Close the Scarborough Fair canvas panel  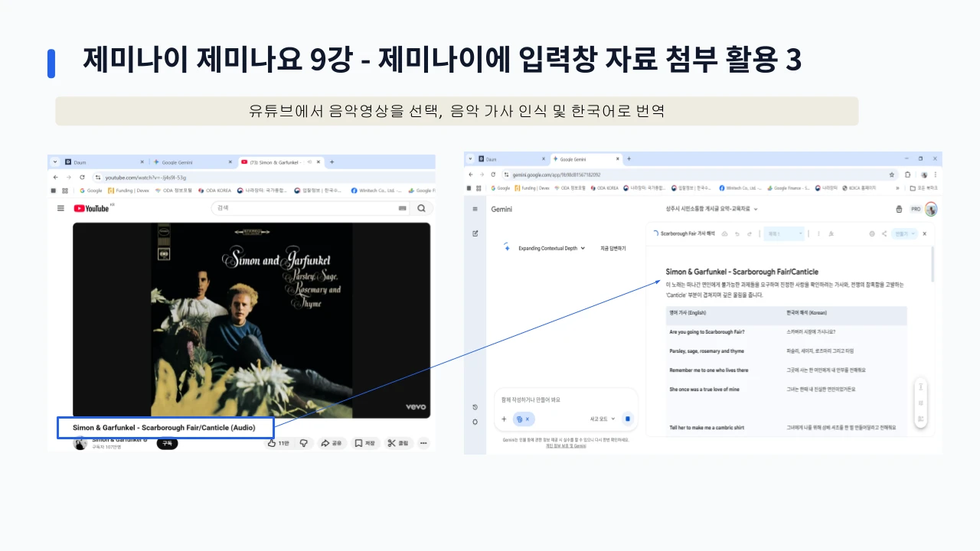coord(924,233)
